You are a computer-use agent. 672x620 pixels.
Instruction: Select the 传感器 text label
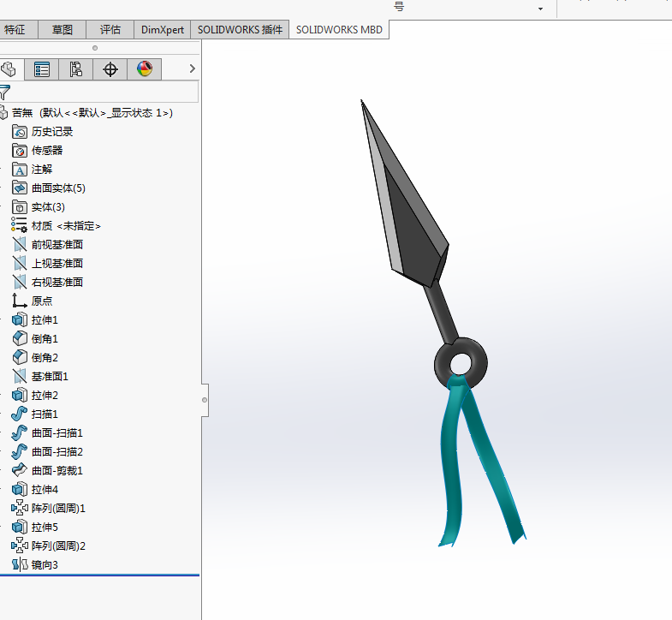pos(47,151)
